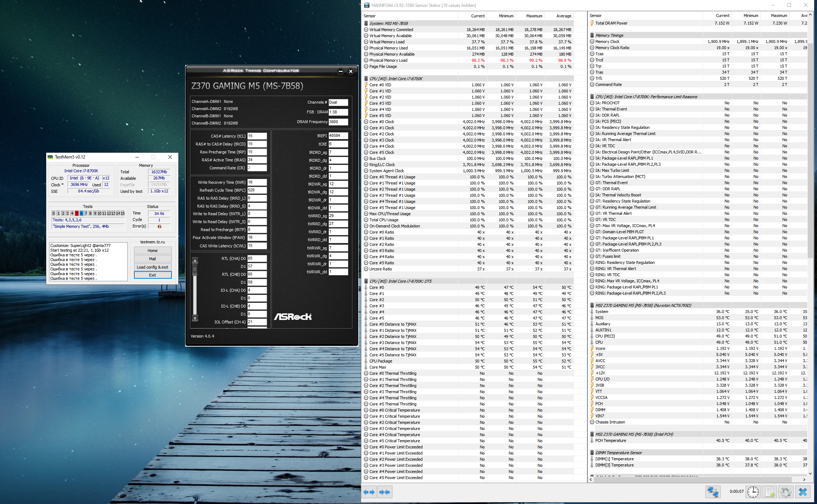Click the expand columns arrows icon
This screenshot has width=817, height=504.
[x=369, y=492]
